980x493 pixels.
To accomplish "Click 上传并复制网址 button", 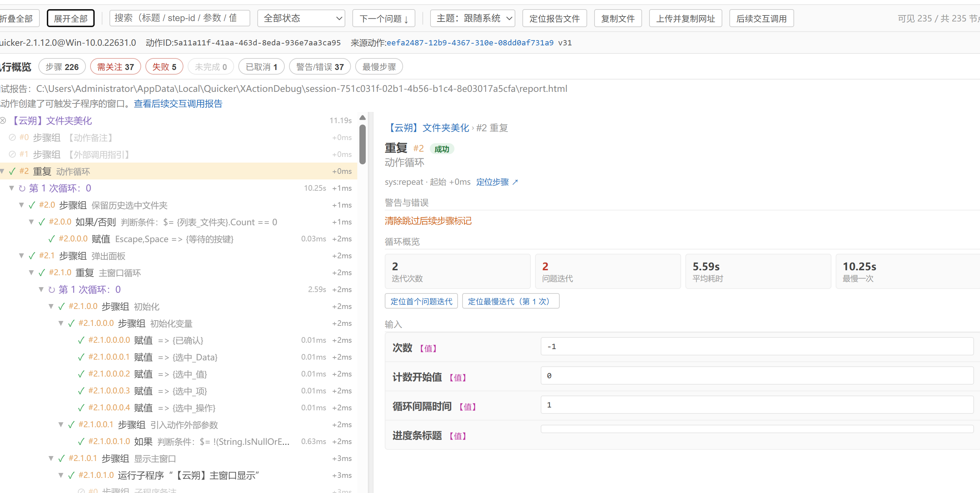I will coord(686,18).
